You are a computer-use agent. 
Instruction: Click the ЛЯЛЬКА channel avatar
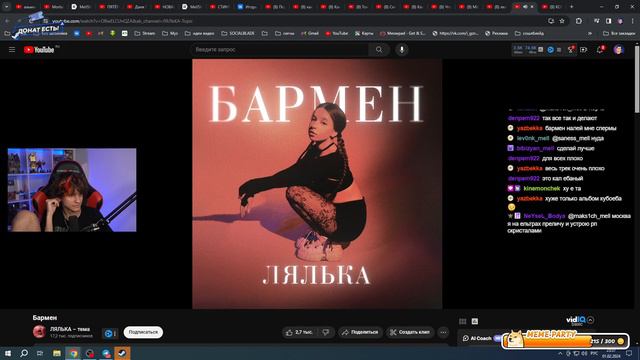point(39,332)
